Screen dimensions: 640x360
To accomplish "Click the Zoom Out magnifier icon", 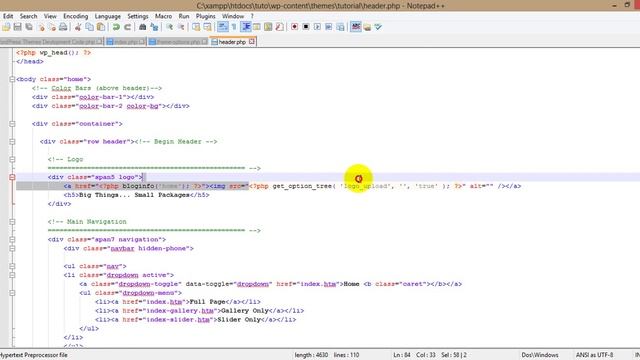I will coord(181,27).
